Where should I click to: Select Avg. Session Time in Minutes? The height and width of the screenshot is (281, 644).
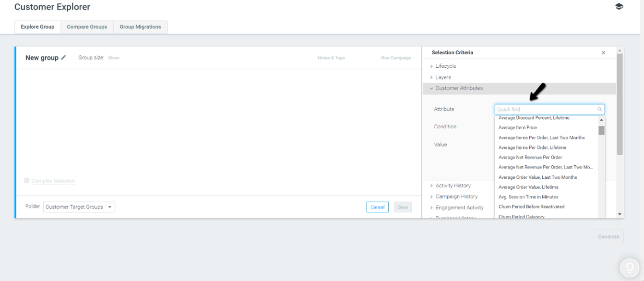pos(528,197)
